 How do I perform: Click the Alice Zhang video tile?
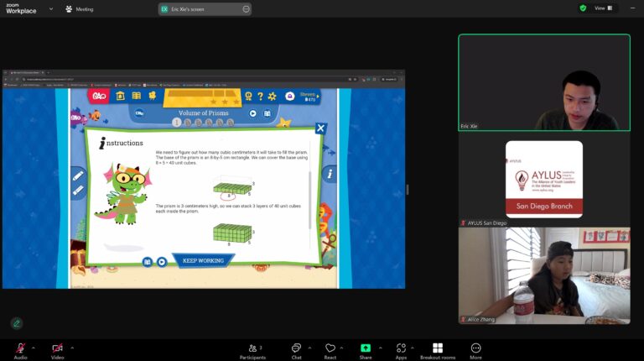click(544, 276)
